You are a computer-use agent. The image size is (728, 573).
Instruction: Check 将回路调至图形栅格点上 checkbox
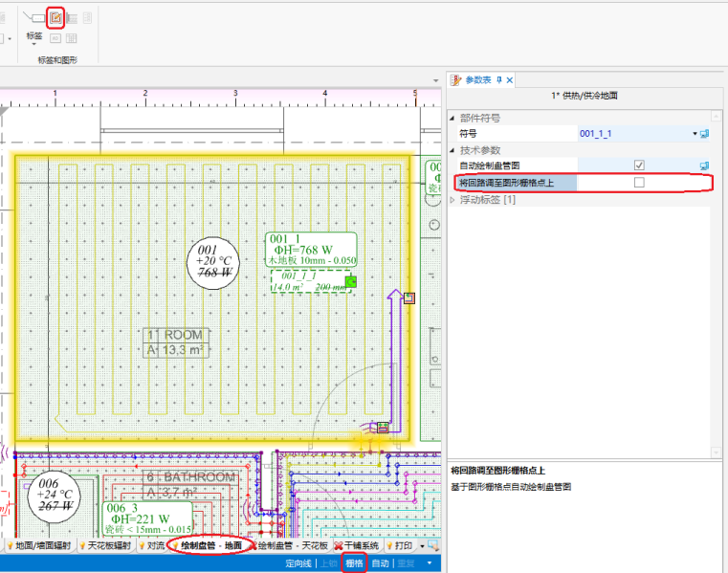click(639, 183)
